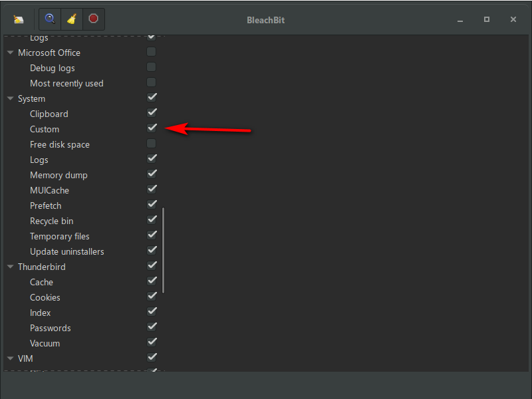Select the Free disk space item
The height and width of the screenshot is (399, 532).
(x=60, y=145)
